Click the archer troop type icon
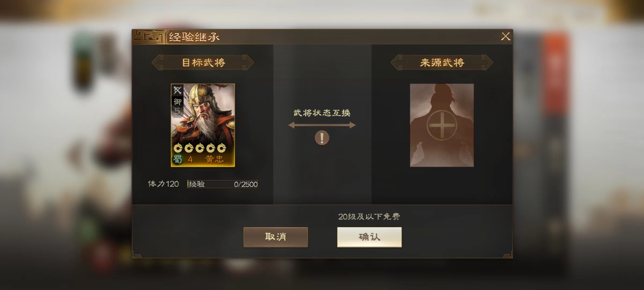 [x=177, y=90]
